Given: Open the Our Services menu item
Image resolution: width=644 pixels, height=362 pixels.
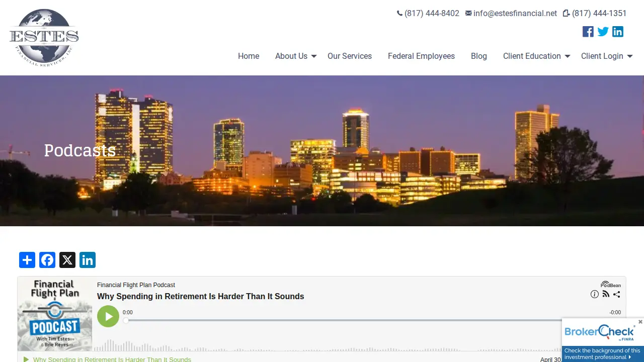Looking at the screenshot, I should coord(350,56).
